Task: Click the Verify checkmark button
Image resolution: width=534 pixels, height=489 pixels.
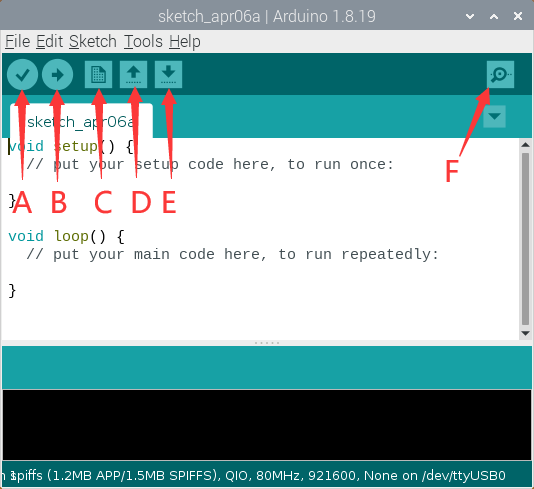Action: pyautogui.click(x=22, y=75)
